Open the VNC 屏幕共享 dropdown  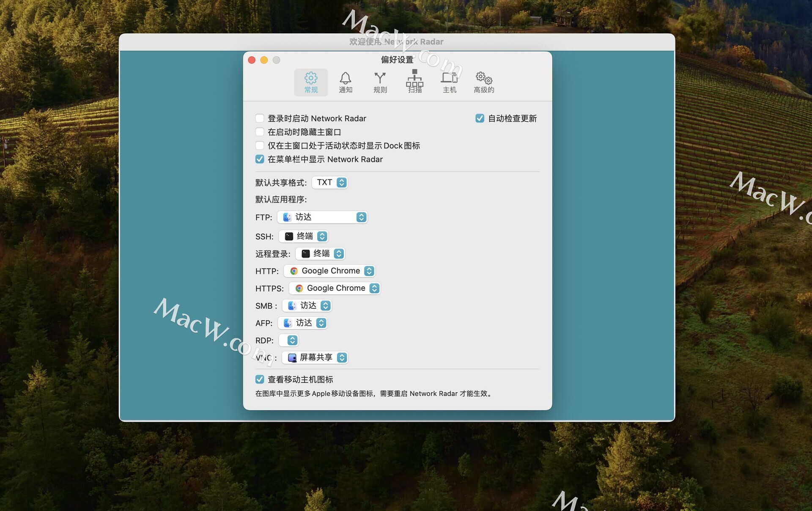tap(315, 357)
